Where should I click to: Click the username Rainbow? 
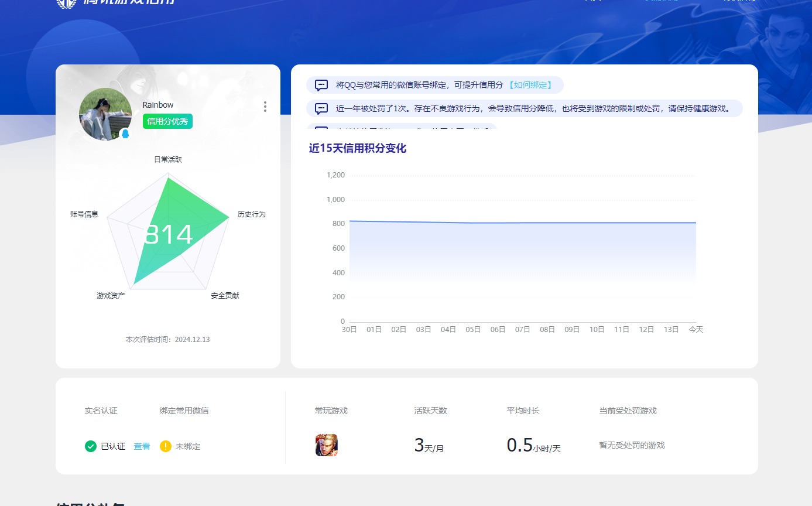tap(158, 105)
